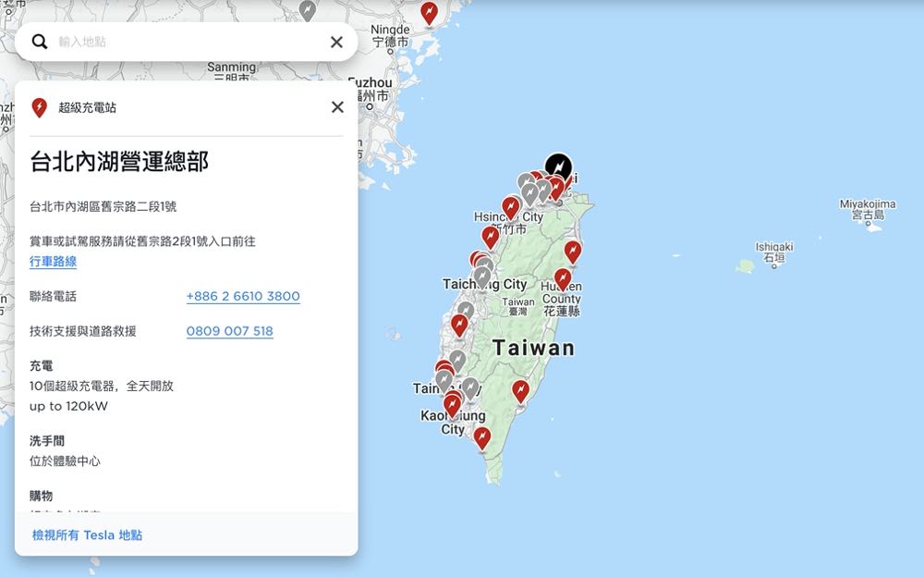The width and height of the screenshot is (924, 577).
Task: Click the Miyakojima island label on the map
Action: [x=868, y=208]
